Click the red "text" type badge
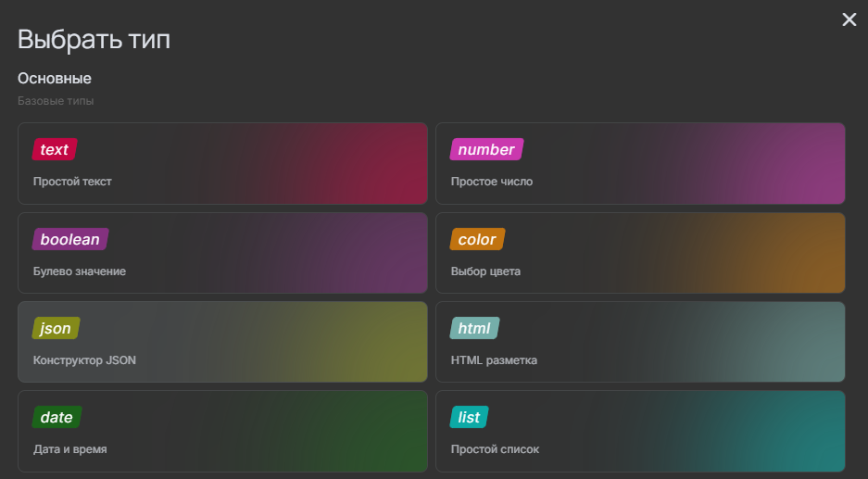 pos(54,150)
